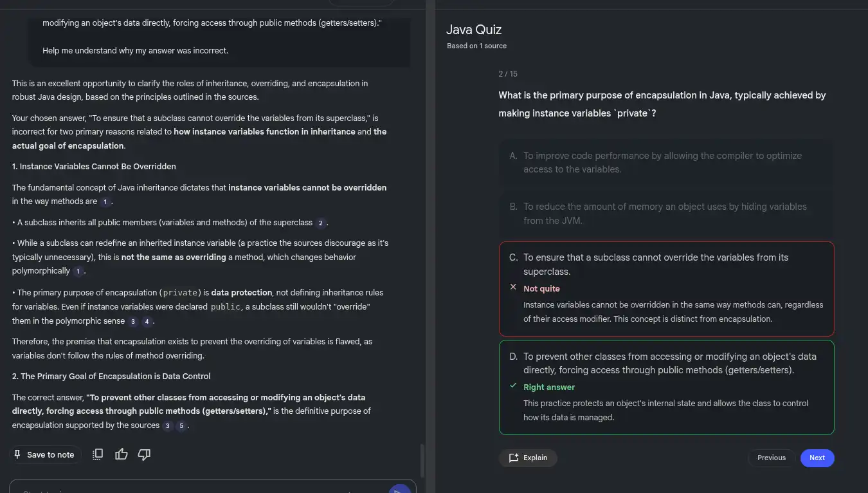The width and height of the screenshot is (868, 493).
Task: Click the green checkmark beside Right answer
Action: point(513,386)
